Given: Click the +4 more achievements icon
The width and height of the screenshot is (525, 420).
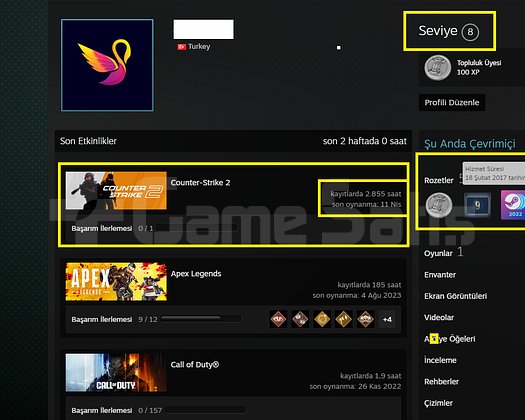Looking at the screenshot, I should point(387,319).
